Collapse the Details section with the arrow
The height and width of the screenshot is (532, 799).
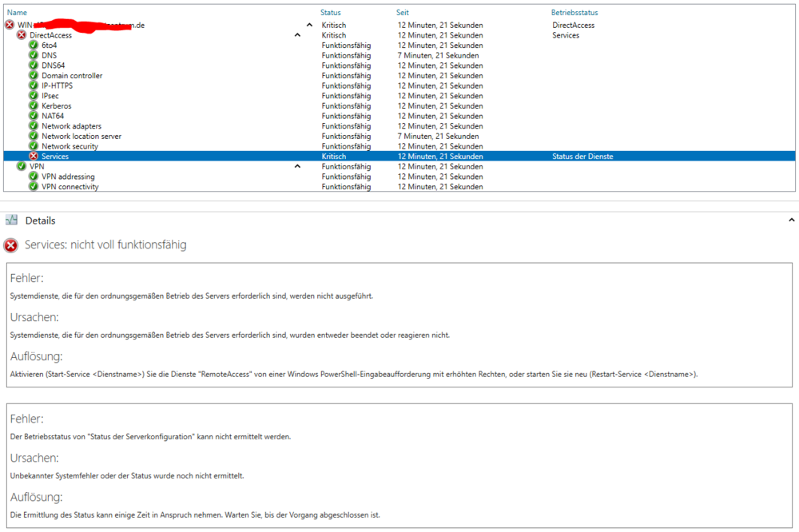click(792, 220)
